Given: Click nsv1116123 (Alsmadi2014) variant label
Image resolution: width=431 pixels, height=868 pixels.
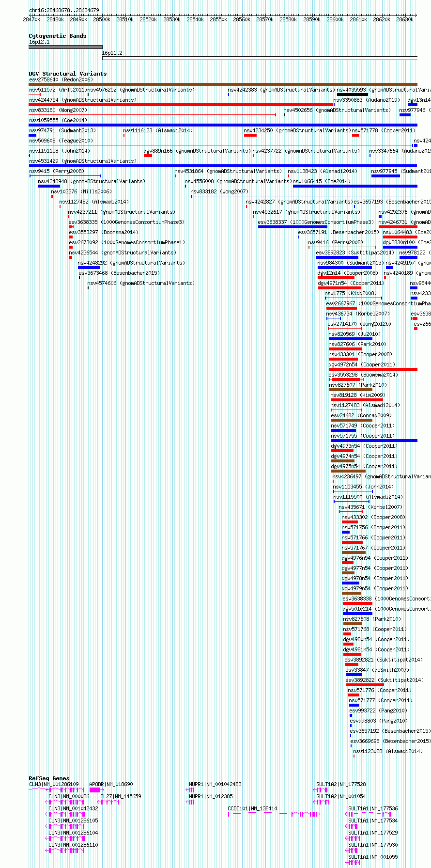Looking at the screenshot, I should click(158, 130).
